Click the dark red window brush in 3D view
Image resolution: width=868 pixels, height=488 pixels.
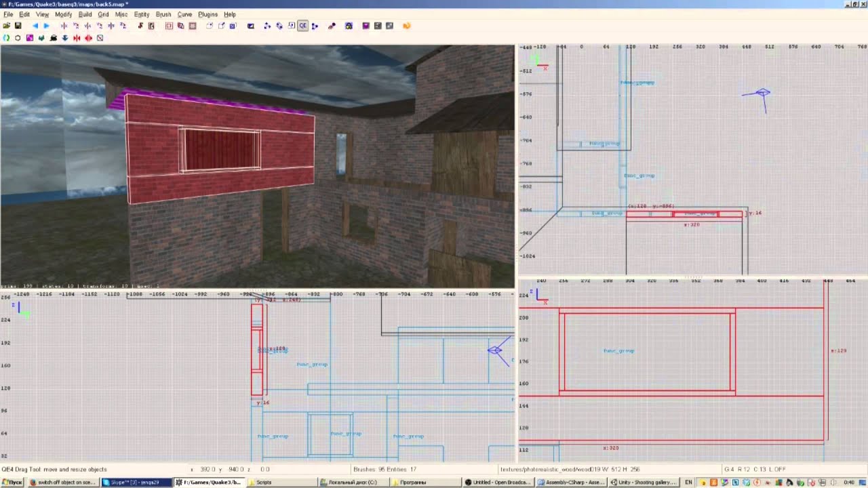click(222, 149)
